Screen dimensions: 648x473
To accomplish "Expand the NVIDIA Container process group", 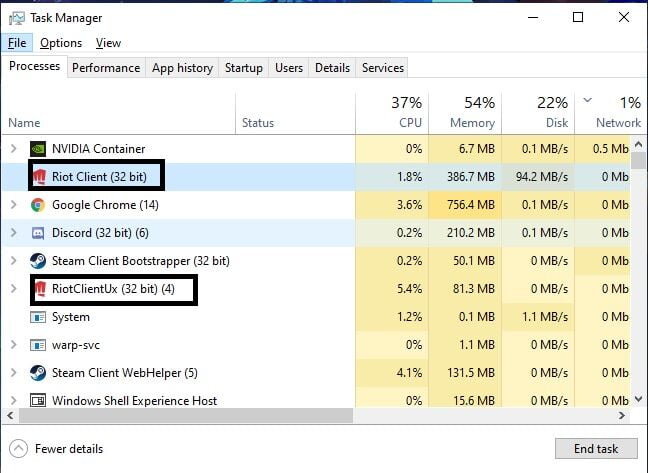I will (x=13, y=149).
